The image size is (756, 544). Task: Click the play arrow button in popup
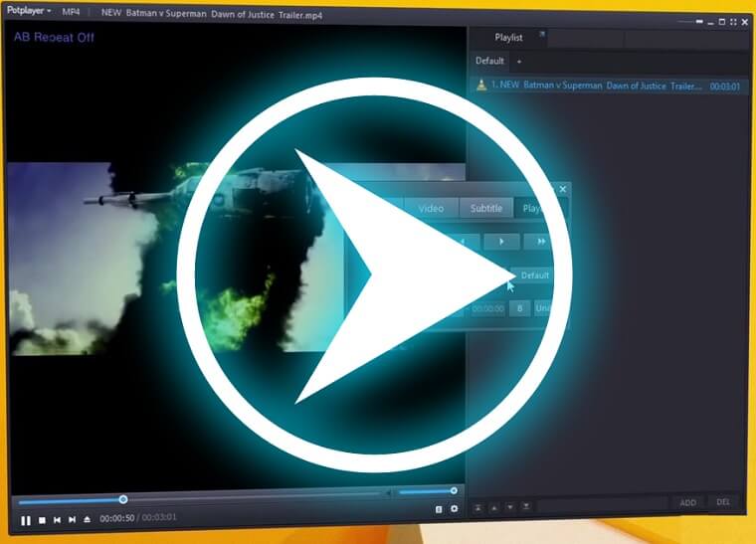point(501,241)
